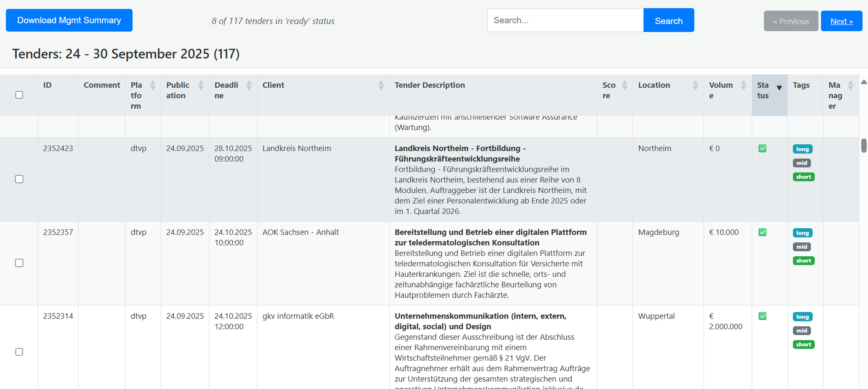Screen dimensions: 868x389
Task: Sort by the Location column header
Action: pos(695,86)
